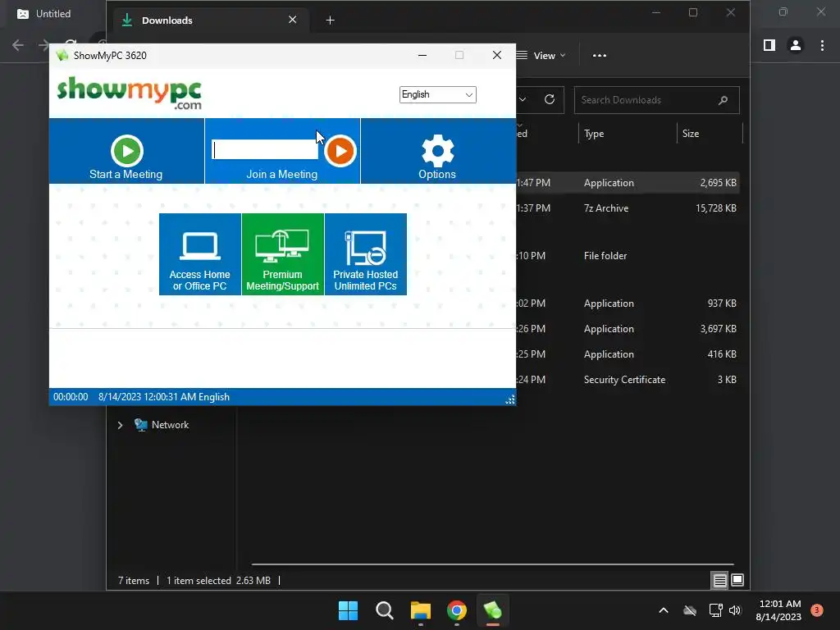Open Private Hosted Unlimited PCs tile
The height and width of the screenshot is (630, 840).
point(366,254)
